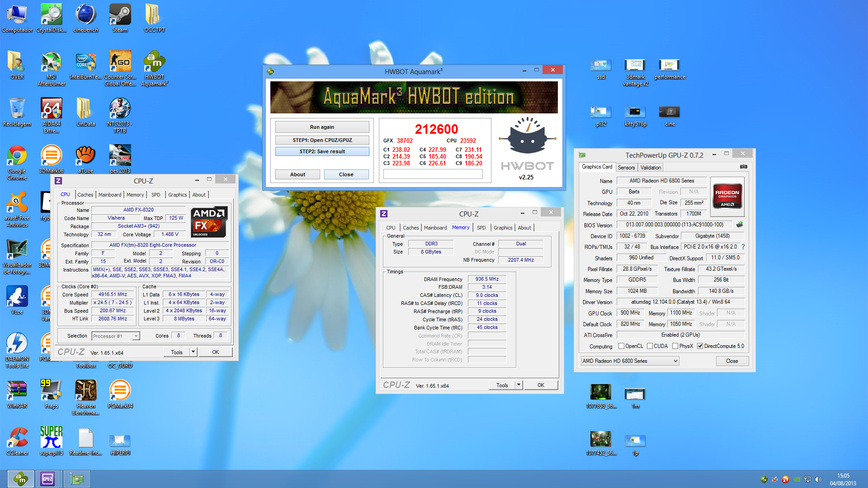
Task: Click the volume speaker tray icon
Action: coord(818,479)
